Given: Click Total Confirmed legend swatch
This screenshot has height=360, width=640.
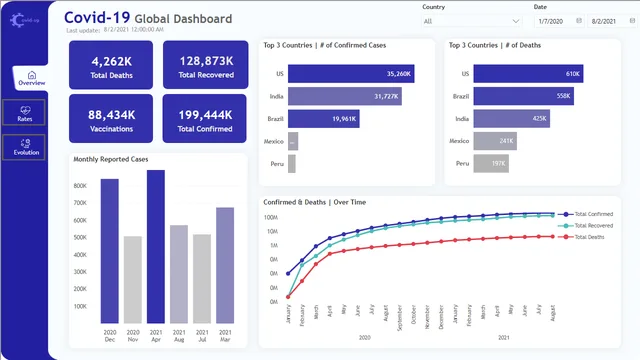Looking at the screenshot, I should [565, 214].
